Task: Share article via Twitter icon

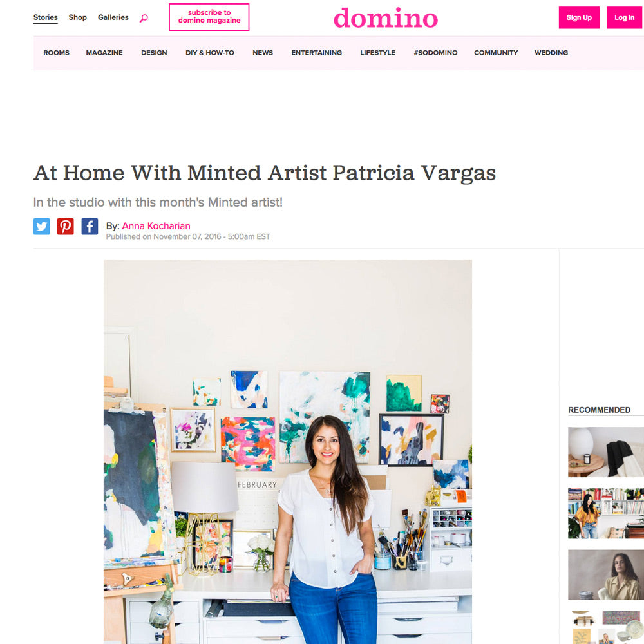Action: tap(41, 226)
